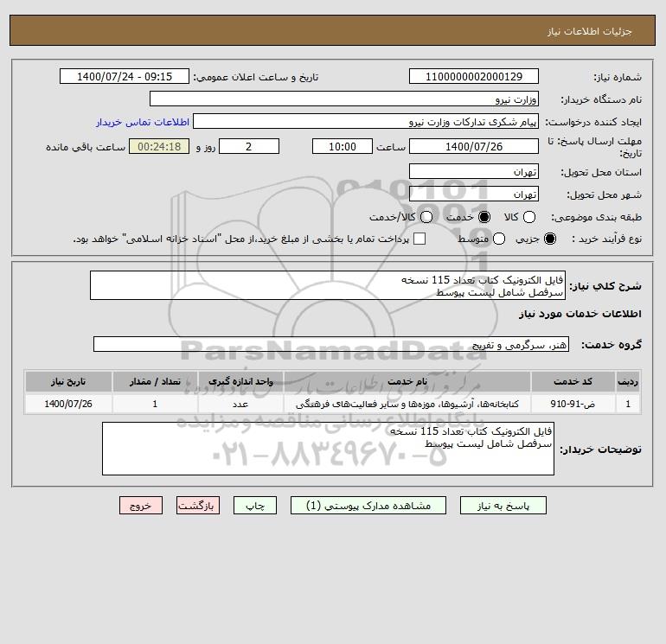Click the remaining time counter 00:24:18
This screenshot has width=666, height=644.
pyautogui.click(x=159, y=146)
